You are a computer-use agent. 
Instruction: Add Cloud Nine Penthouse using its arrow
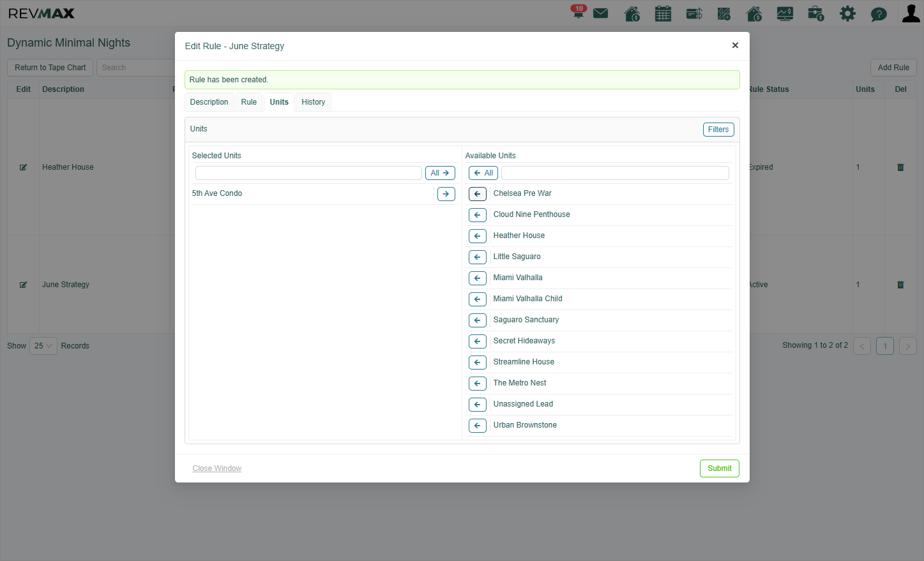(478, 215)
